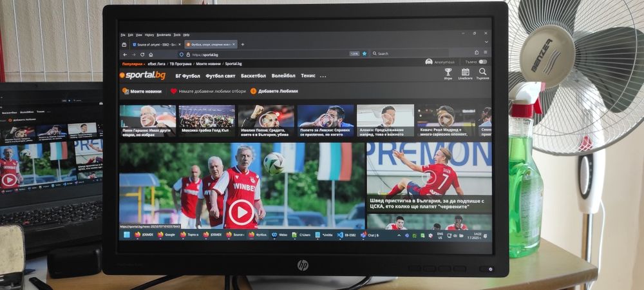Open the LiveScore calendar icon
This screenshot has height=290, width=644.
pyautogui.click(x=466, y=74)
